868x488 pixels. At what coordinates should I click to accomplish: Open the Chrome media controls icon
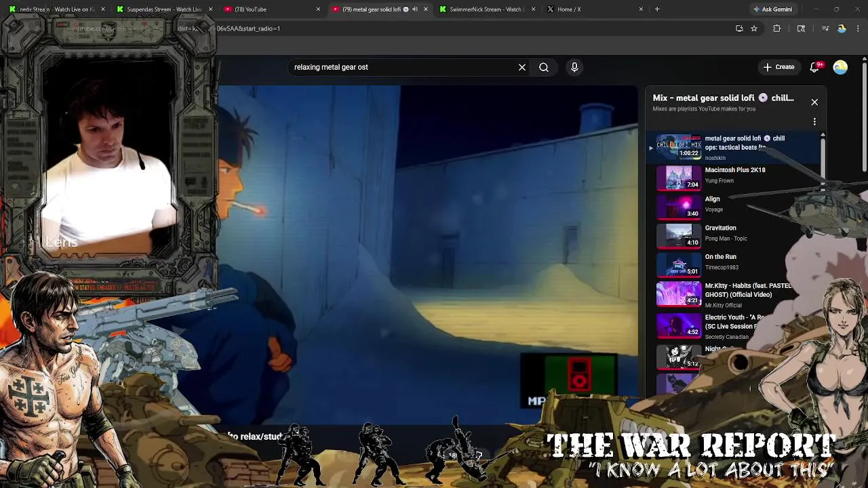pyautogui.click(x=825, y=28)
